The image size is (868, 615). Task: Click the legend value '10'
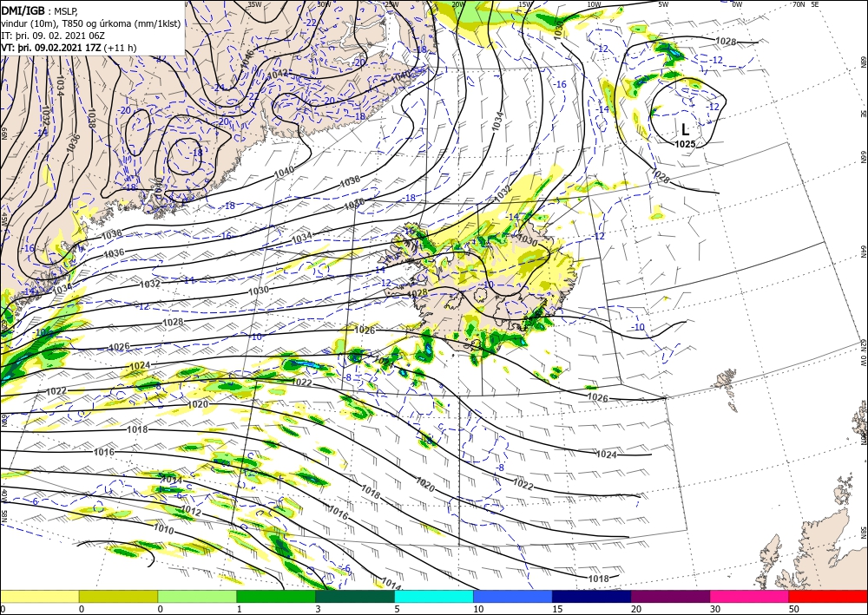[x=478, y=609]
